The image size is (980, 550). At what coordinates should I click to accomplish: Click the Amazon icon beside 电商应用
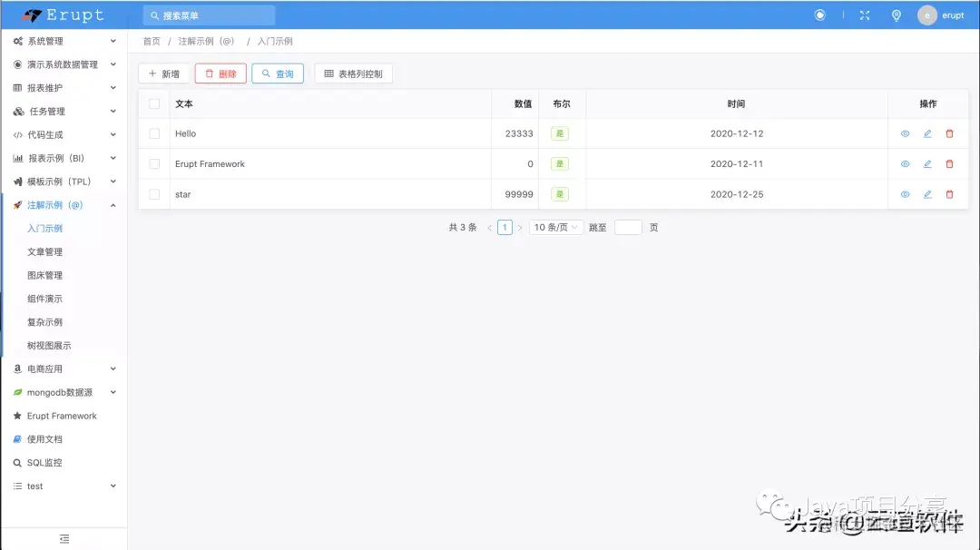[17, 368]
